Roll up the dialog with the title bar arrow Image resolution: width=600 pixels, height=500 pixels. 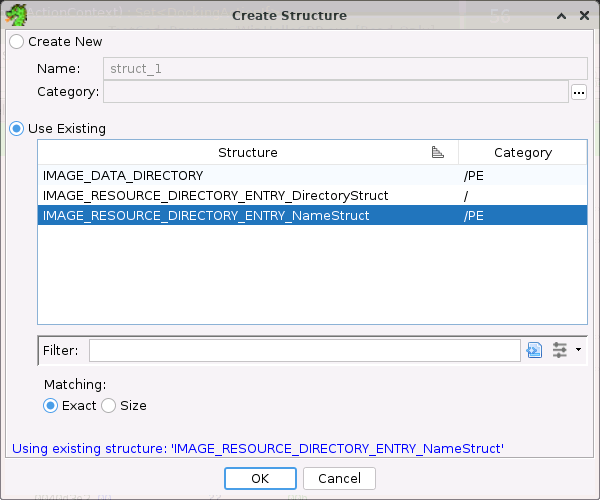559,16
